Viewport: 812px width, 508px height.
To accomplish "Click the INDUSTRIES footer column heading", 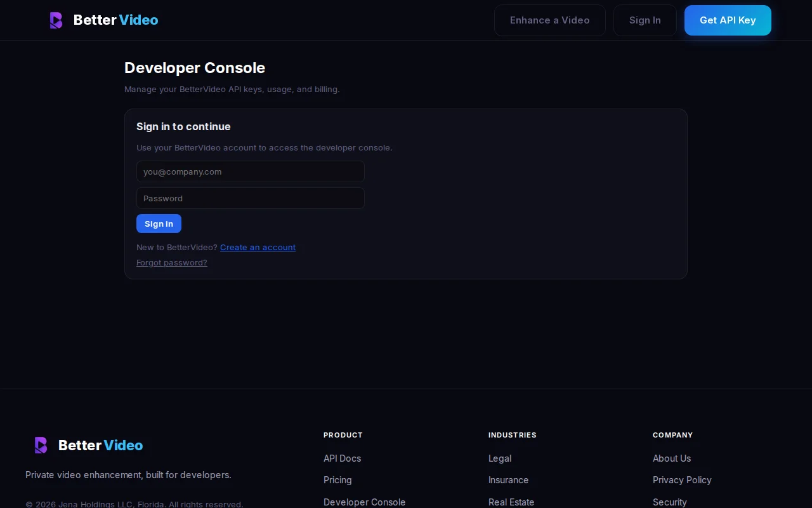I will click(513, 435).
